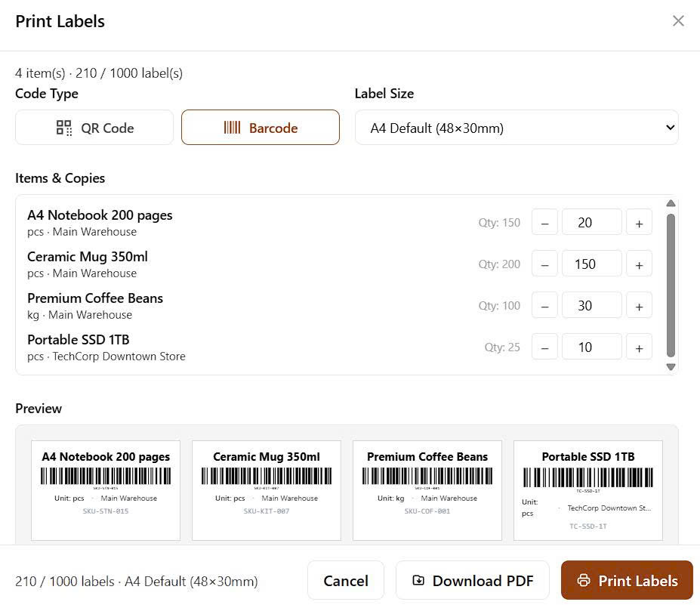
Task: Click the Qty: 200 text
Action: tap(499, 264)
